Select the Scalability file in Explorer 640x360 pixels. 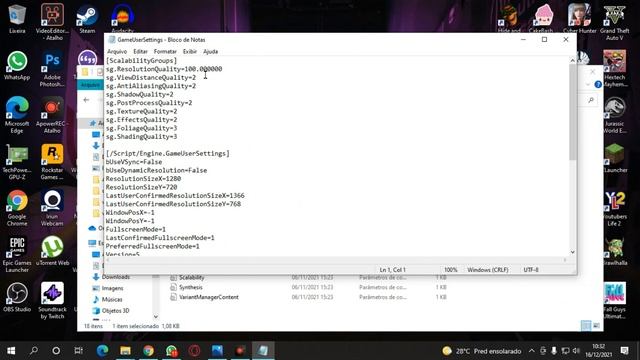coord(191,278)
